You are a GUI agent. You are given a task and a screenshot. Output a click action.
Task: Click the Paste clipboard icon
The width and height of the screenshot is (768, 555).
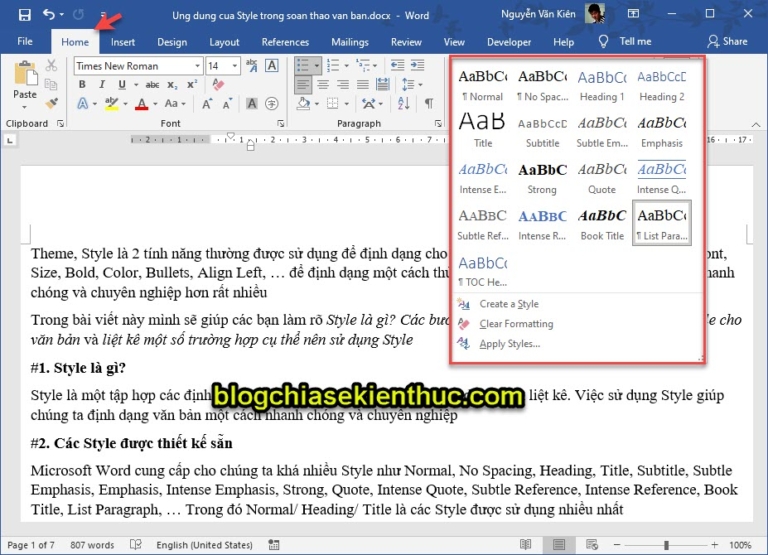click(x=25, y=74)
